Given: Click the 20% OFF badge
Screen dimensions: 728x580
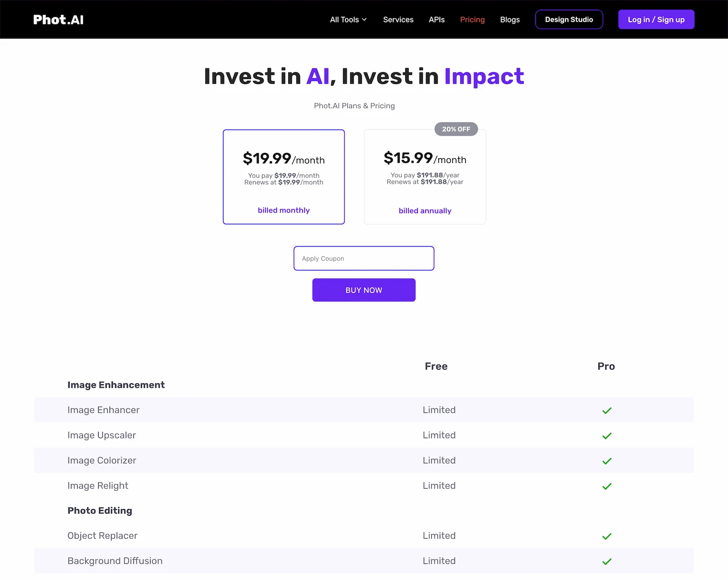Looking at the screenshot, I should click(456, 129).
